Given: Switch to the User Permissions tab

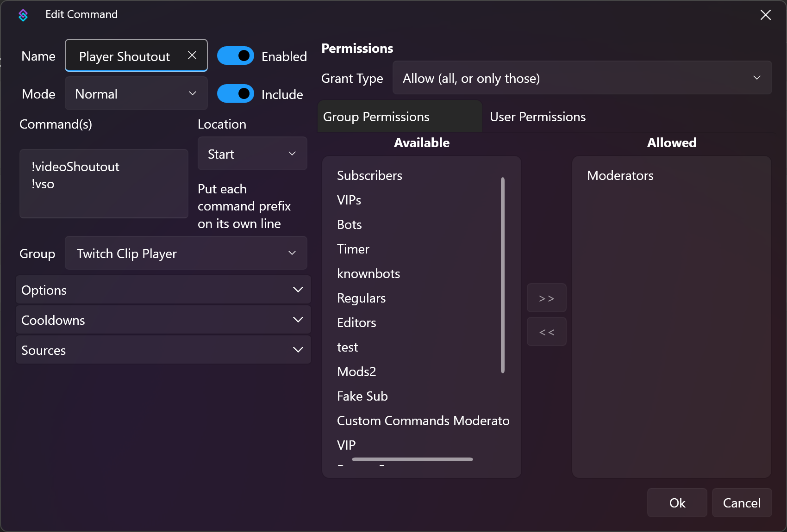Looking at the screenshot, I should click(537, 117).
